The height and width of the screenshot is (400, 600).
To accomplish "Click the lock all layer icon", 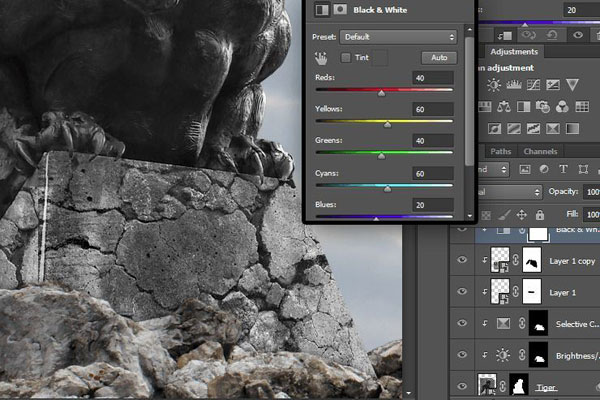I will [540, 215].
